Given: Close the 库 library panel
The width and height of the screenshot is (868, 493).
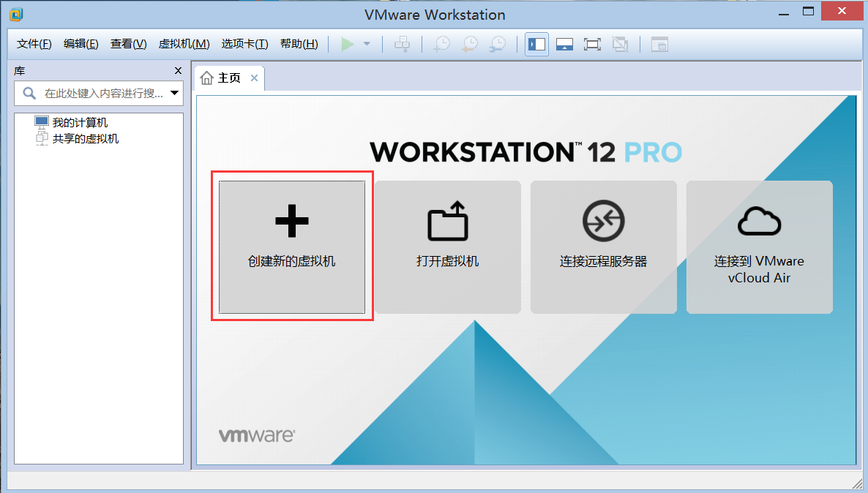Looking at the screenshot, I should pos(178,71).
